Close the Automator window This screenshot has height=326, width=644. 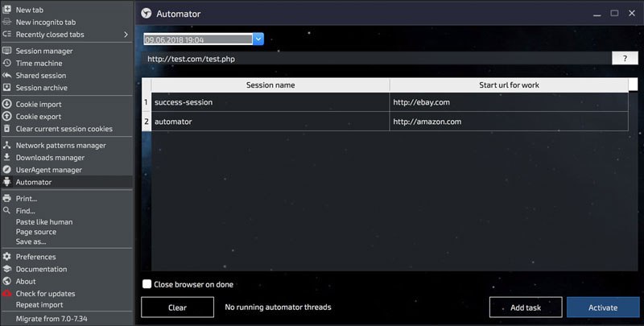point(632,13)
